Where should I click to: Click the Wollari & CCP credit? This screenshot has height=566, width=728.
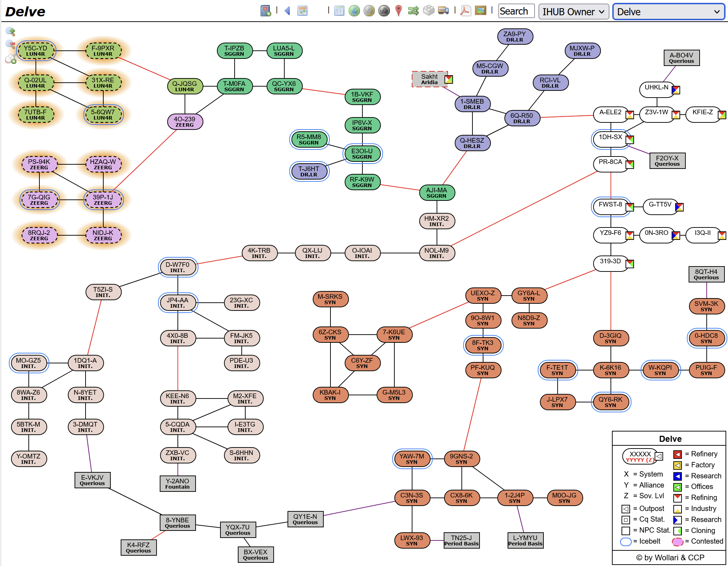pyautogui.click(x=670, y=557)
